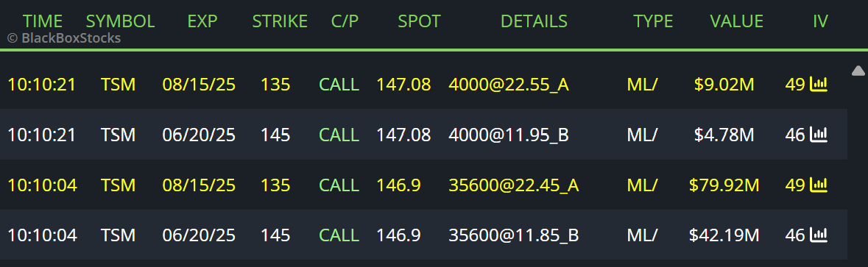This screenshot has height=267, width=868.
Task: Sort by SYMBOL column header
Action: pyautogui.click(x=120, y=21)
